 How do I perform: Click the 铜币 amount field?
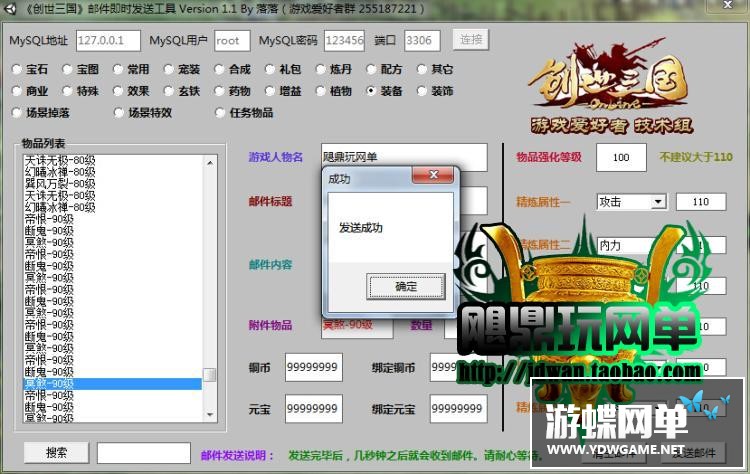pos(314,367)
